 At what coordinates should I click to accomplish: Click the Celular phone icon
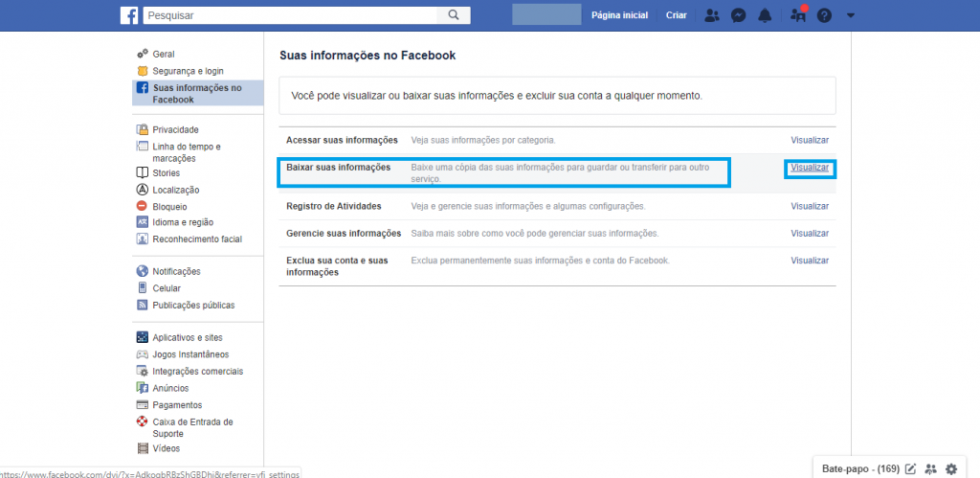click(143, 287)
